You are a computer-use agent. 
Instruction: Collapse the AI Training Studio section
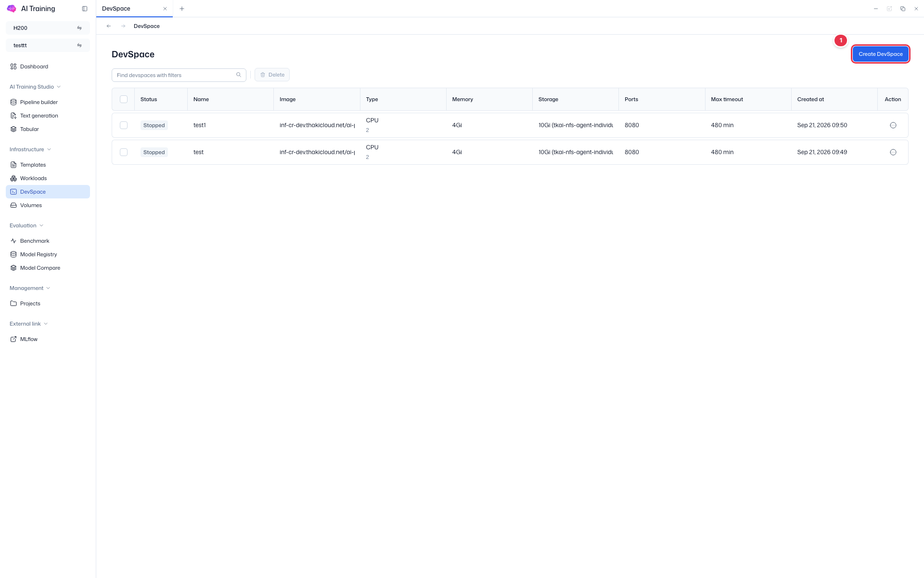35,87
